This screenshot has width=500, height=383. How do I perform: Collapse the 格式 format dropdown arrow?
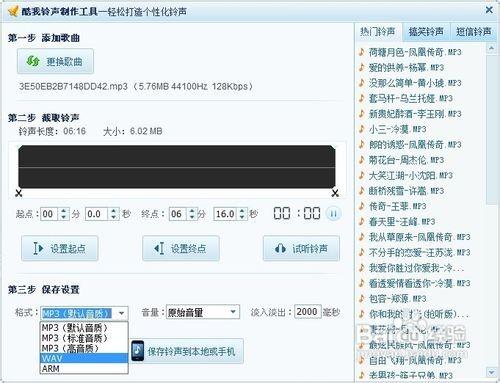click(122, 313)
